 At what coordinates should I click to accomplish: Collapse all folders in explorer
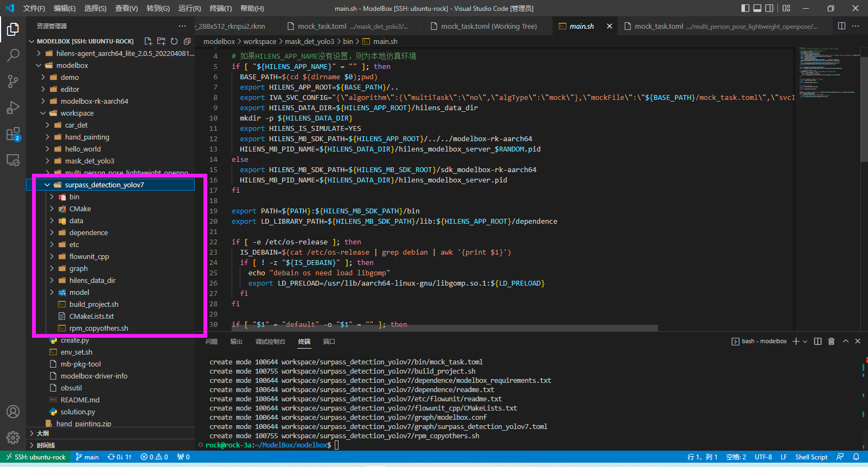point(187,41)
